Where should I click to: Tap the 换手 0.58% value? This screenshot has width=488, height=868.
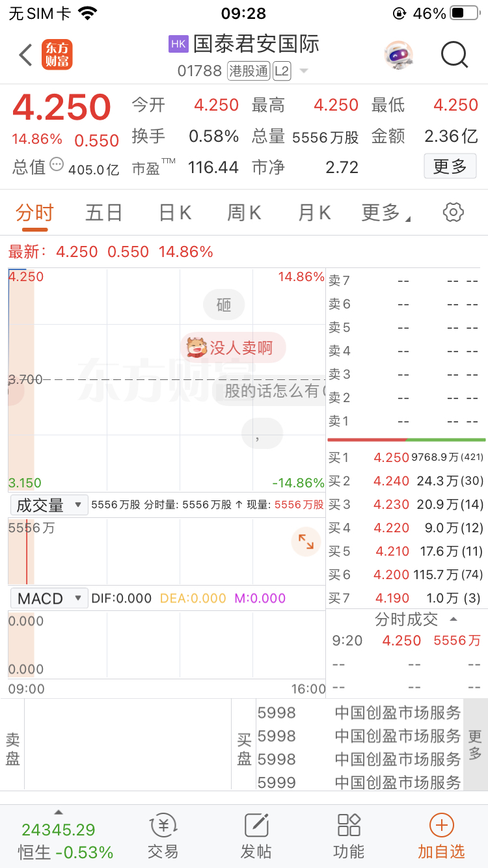pos(213,136)
